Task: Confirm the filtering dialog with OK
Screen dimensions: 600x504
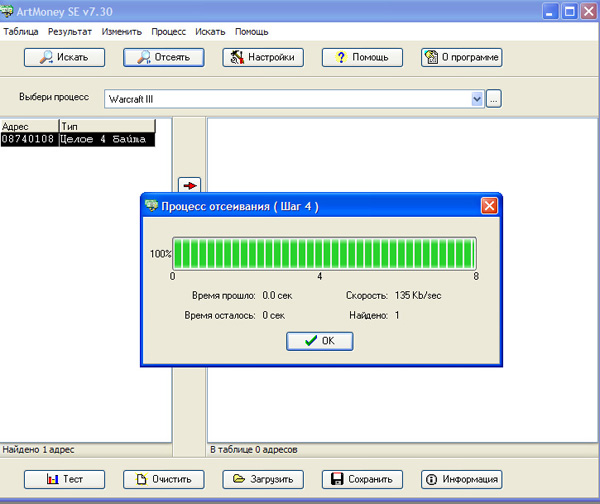Action: click(319, 341)
